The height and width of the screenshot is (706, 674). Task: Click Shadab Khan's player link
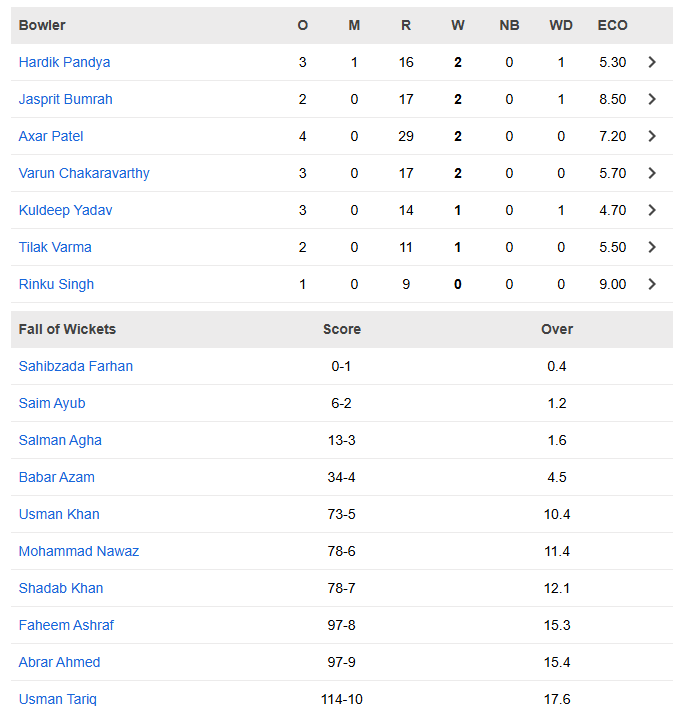click(61, 588)
